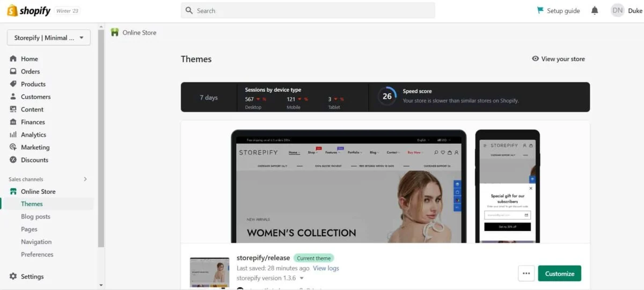Select Blog posts under Online Store
644x290 pixels.
[35, 217]
